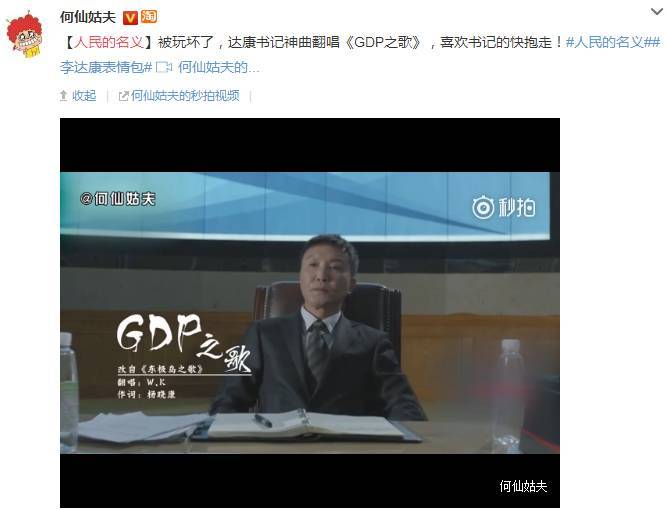
Task: Play the embedded GDP之歌 video
Action: pos(310,313)
